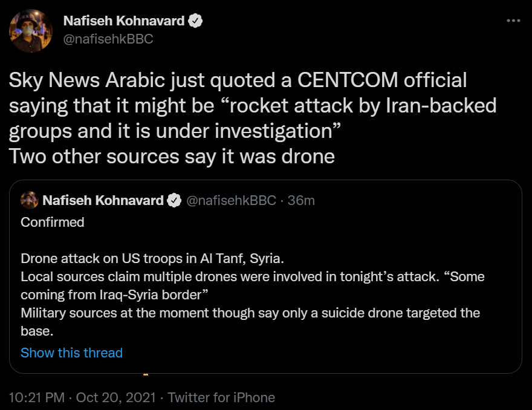The image size is (532, 410).
Task: Click the @nafisehkBBC handle in the quoted tweet
Action: [x=231, y=200]
